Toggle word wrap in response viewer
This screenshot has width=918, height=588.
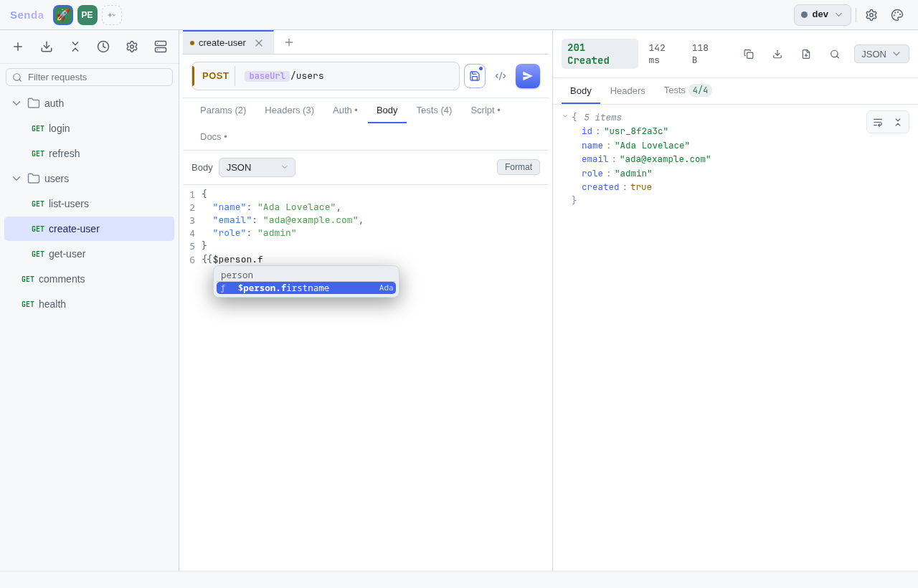[x=878, y=122]
